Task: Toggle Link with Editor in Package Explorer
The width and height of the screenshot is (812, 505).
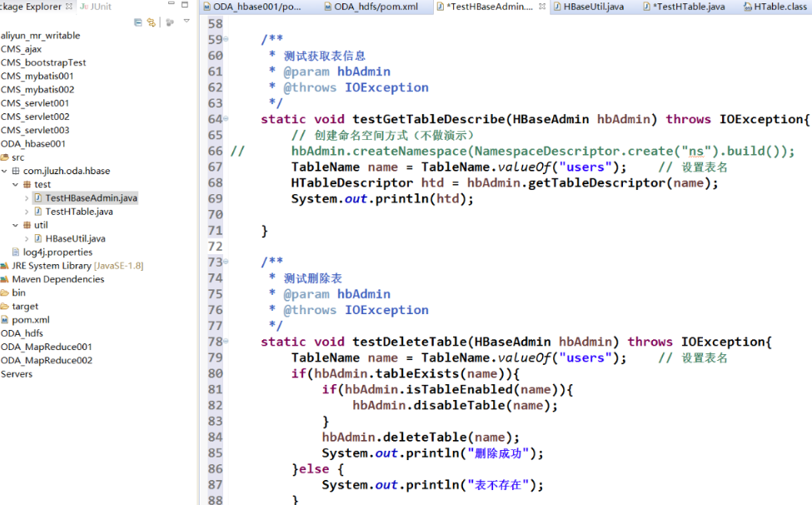Action: [x=152, y=22]
